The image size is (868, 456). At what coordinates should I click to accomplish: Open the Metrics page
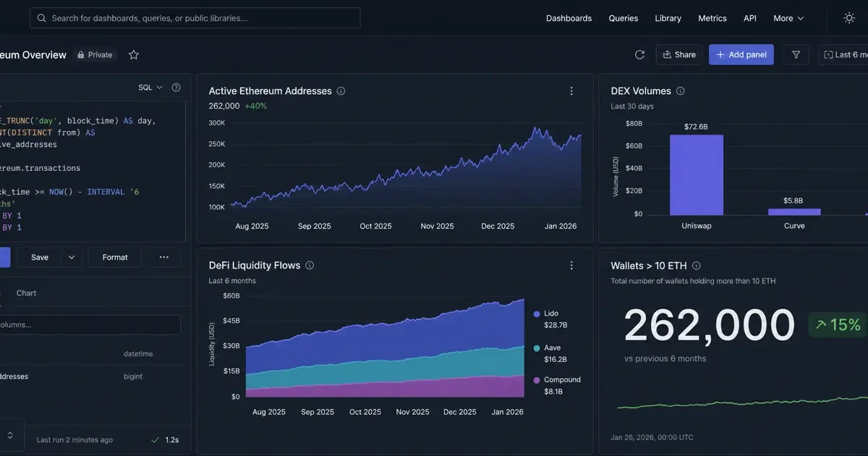click(712, 18)
